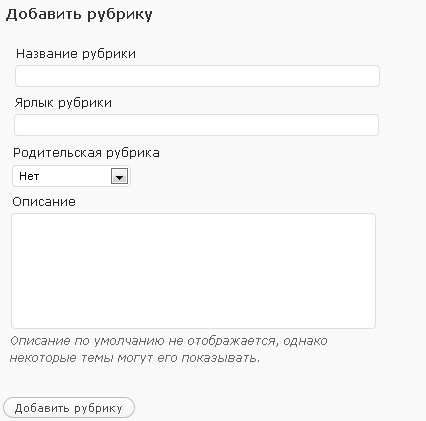Focus the Название рубрики text field
The height and width of the screenshot is (421, 426).
(197, 76)
